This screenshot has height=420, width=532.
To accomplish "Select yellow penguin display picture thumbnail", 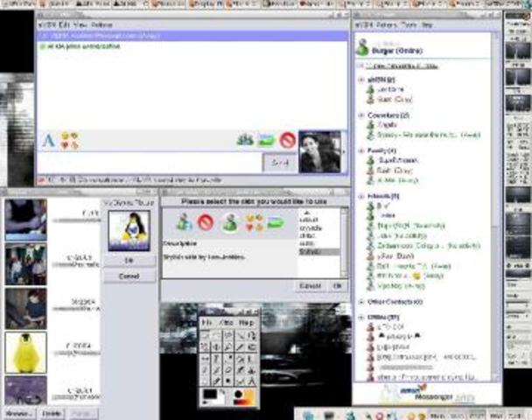I will 25,353.
